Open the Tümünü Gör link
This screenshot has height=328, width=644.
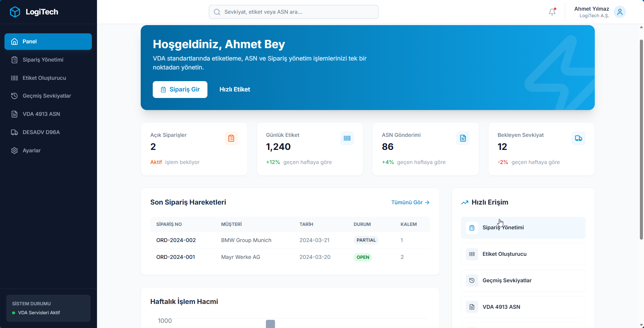click(410, 203)
